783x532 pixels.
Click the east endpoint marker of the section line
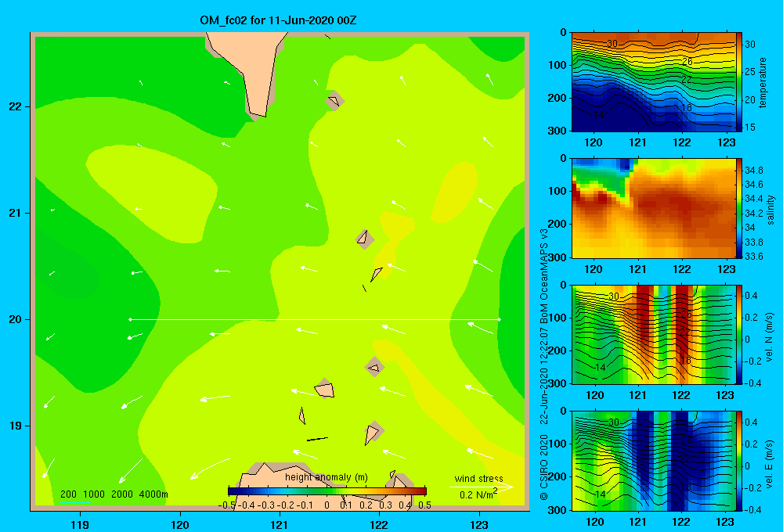coord(500,319)
